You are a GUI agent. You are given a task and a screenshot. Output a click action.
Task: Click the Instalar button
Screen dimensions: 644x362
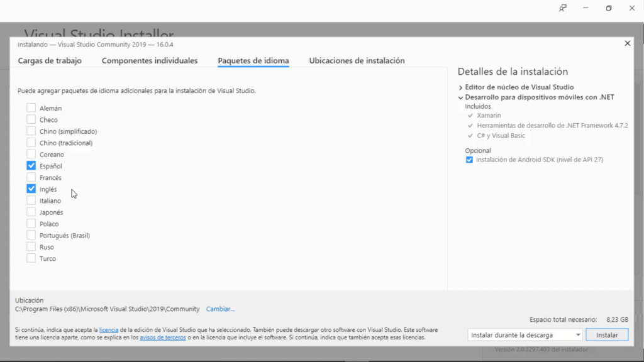click(x=607, y=335)
